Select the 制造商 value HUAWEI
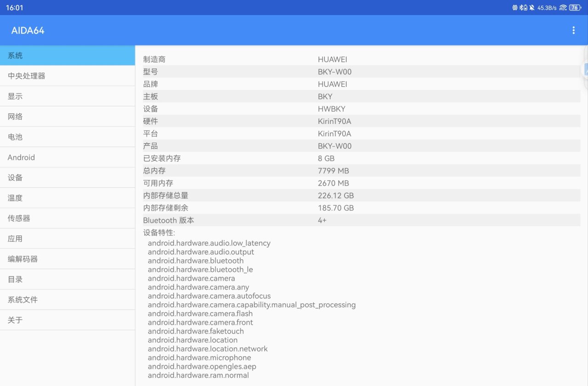Viewport: 588px width, 386px height. [x=333, y=59]
